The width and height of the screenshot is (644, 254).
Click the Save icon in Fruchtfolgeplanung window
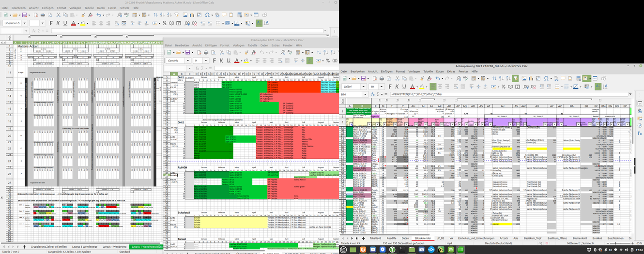click(x=24, y=15)
